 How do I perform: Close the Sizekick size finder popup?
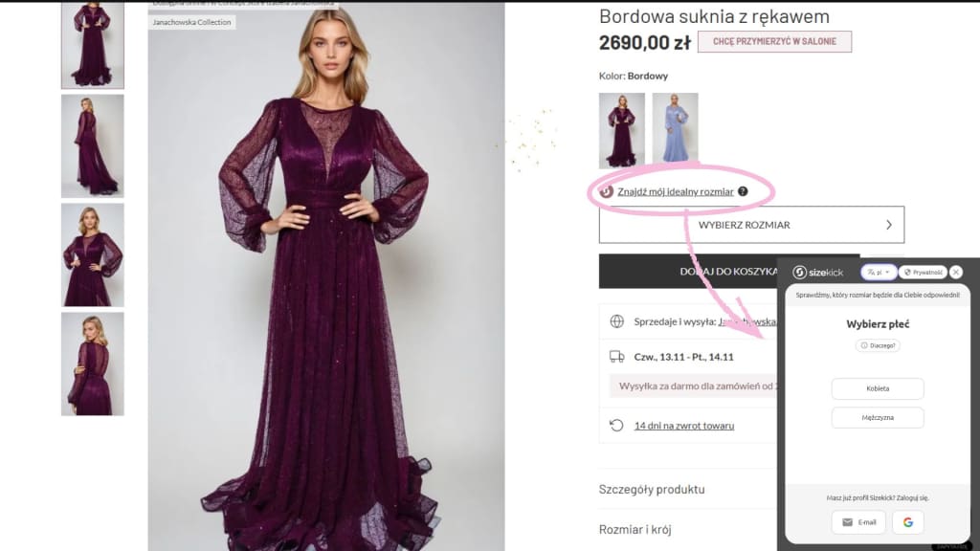click(956, 273)
